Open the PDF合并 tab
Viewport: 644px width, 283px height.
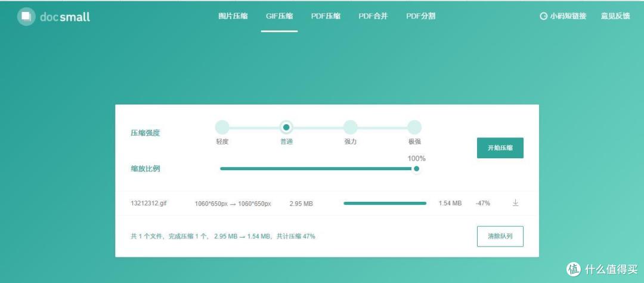point(373,16)
